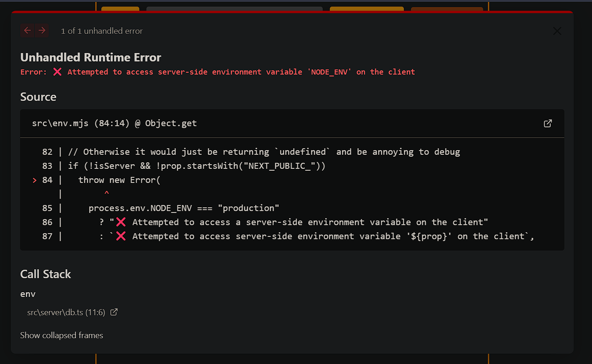Click the Unhandled Runtime Error heading
Image resolution: width=592 pixels, height=364 pixels.
91,57
